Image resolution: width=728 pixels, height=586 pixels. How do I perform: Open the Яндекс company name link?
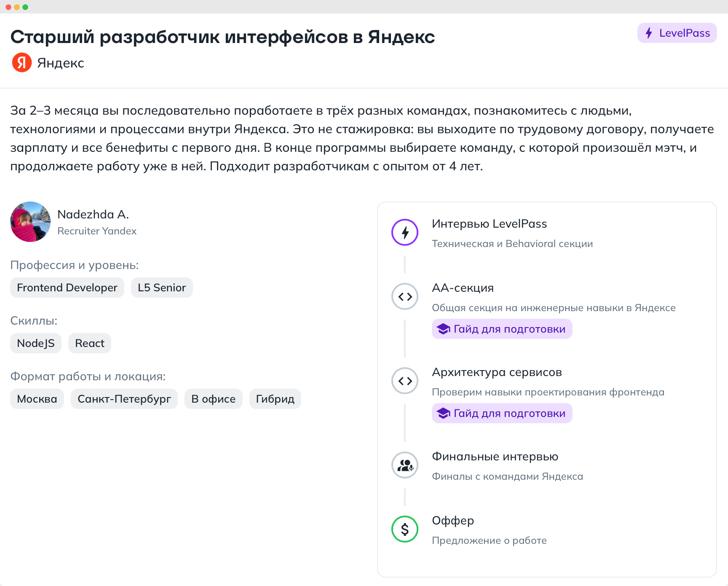(x=61, y=63)
